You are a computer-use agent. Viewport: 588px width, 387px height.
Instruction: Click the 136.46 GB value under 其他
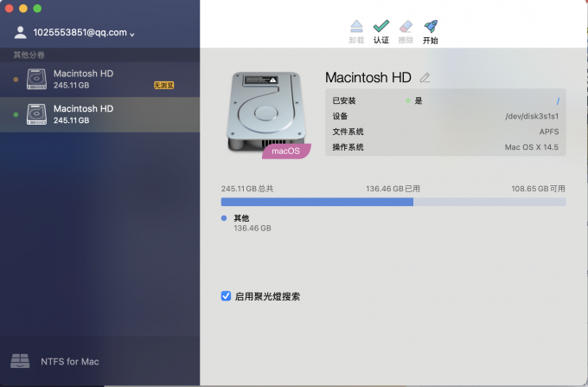click(x=252, y=229)
